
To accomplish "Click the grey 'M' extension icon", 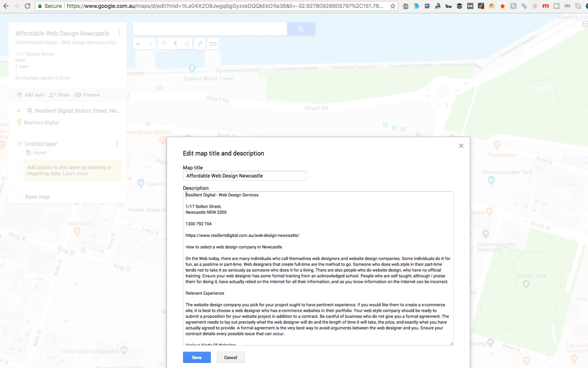I will 470,6.
